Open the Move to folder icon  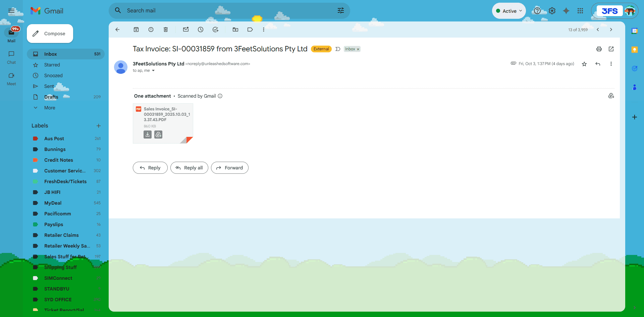235,30
